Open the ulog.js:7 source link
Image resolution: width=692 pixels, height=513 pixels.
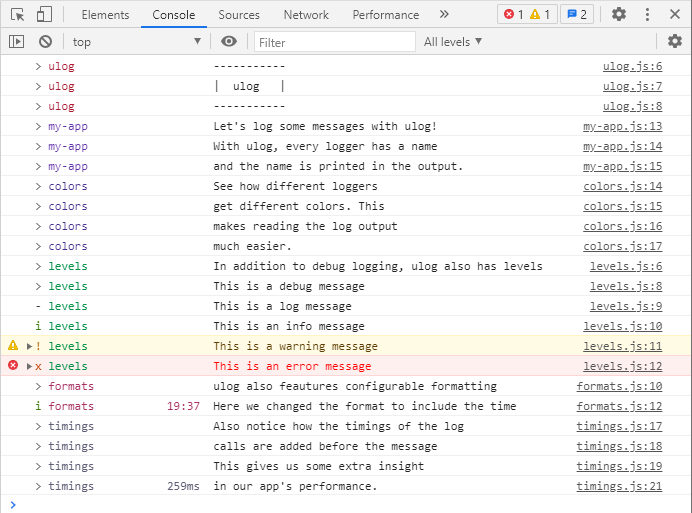(632, 86)
